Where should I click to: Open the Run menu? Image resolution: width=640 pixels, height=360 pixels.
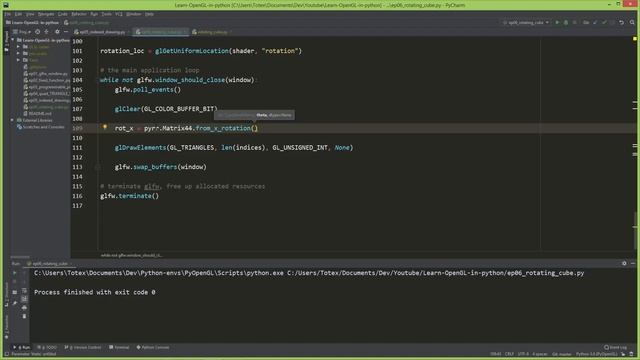pyautogui.click(x=94, y=14)
